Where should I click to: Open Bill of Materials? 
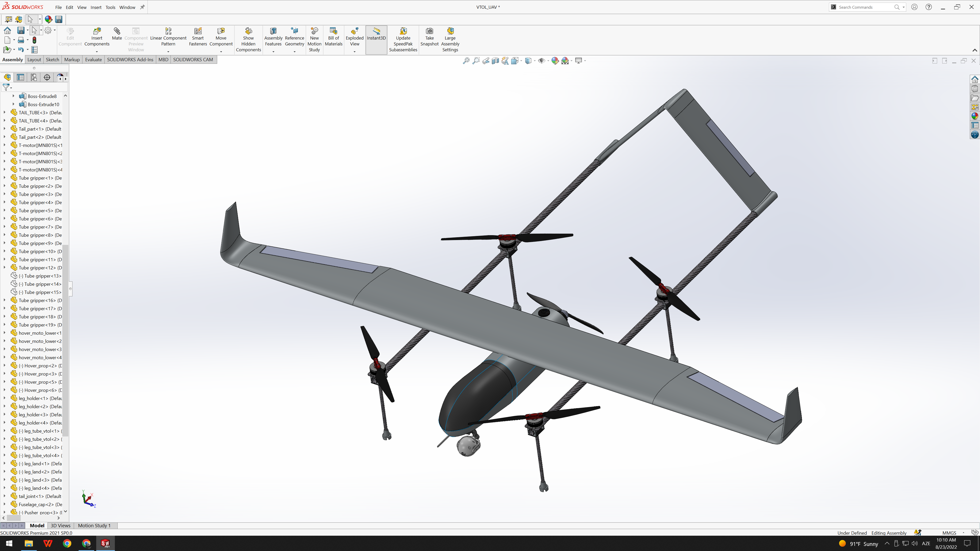pos(334,37)
